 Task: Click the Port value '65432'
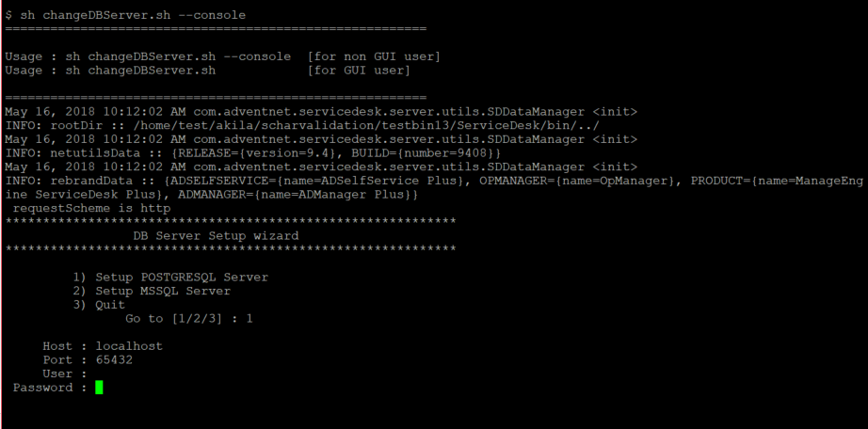point(114,359)
